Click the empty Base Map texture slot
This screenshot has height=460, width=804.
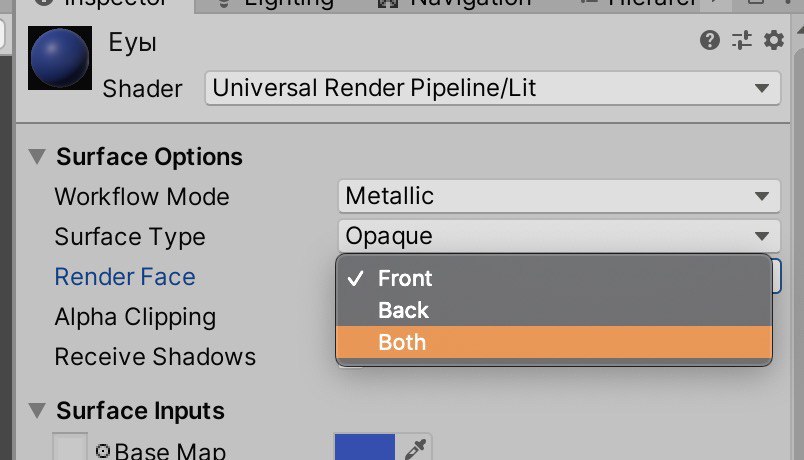pos(70,447)
